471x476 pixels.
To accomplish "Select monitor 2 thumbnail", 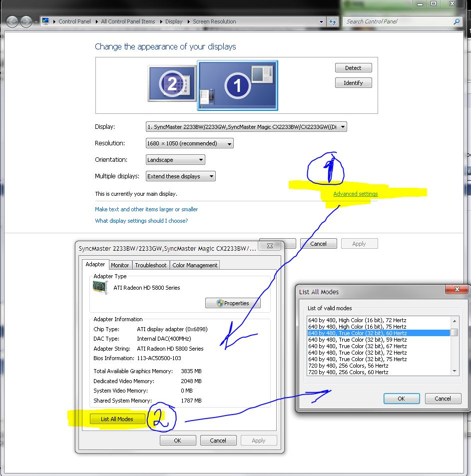I will tap(172, 84).
